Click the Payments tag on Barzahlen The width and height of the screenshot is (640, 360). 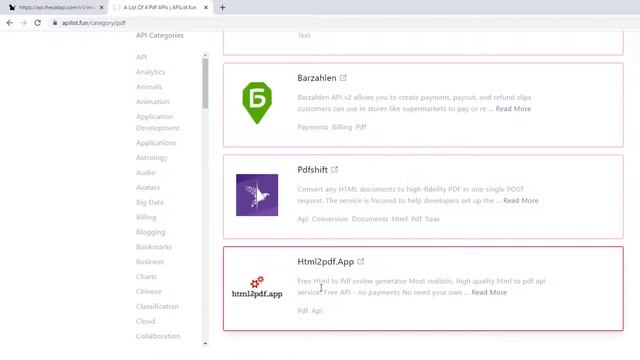[x=313, y=127]
